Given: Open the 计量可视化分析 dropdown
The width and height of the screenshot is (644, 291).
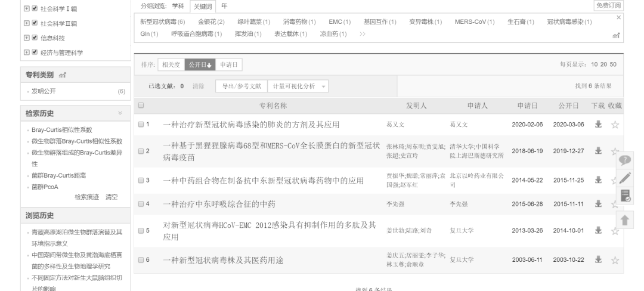Looking at the screenshot, I should (x=298, y=86).
